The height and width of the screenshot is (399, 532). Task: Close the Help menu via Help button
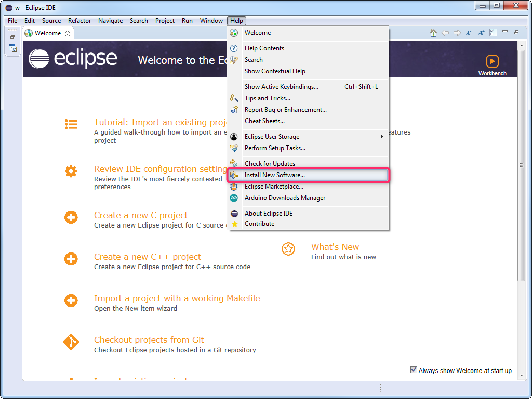click(236, 21)
